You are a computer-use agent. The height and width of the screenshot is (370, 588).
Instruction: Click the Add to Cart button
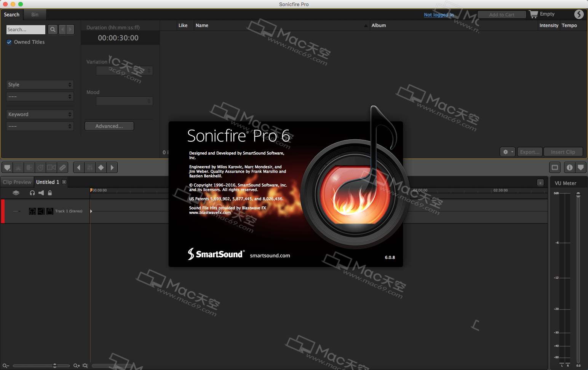click(x=502, y=14)
